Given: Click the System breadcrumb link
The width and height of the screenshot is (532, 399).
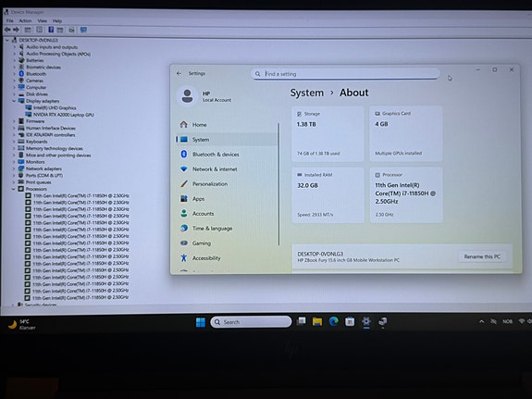Looking at the screenshot, I should point(307,93).
